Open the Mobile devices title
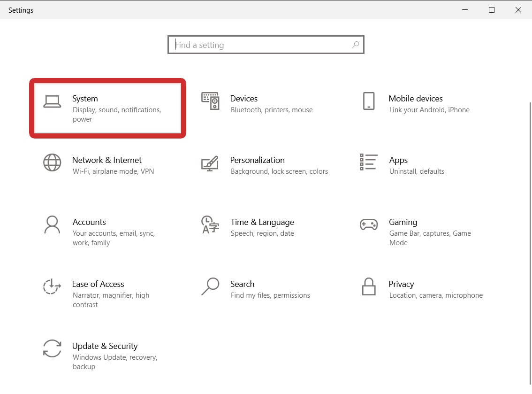532x394 pixels. pos(416,99)
